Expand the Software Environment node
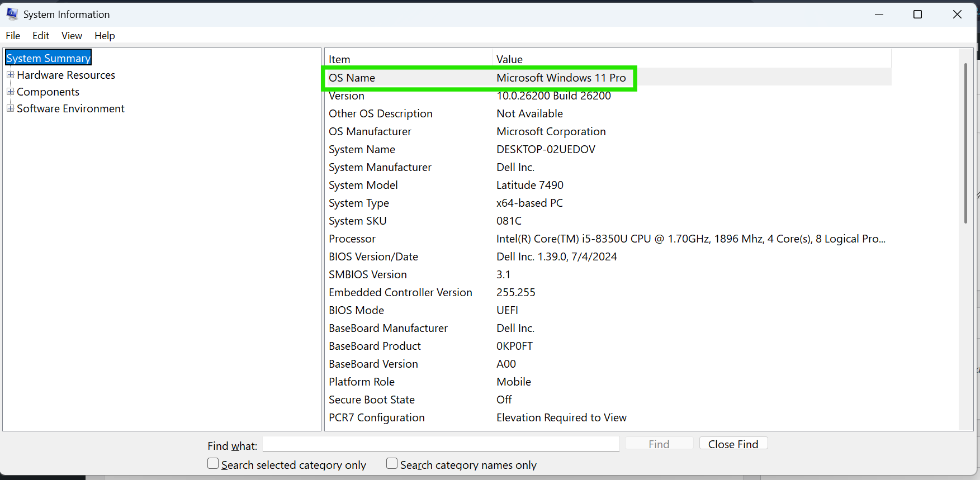Image resolution: width=980 pixels, height=480 pixels. coord(10,108)
